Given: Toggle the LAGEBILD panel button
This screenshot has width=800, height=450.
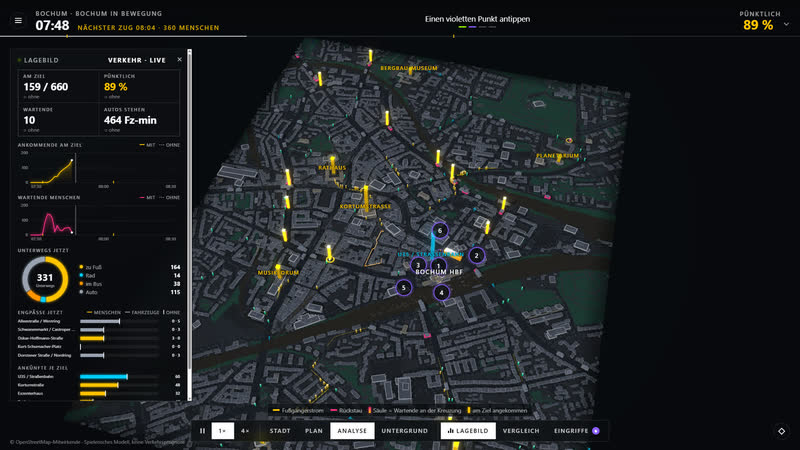Looking at the screenshot, I should click(x=468, y=431).
